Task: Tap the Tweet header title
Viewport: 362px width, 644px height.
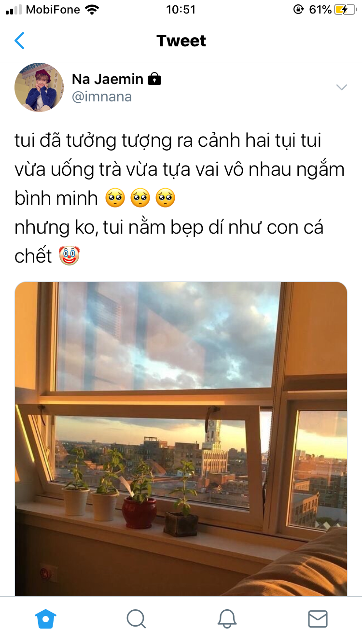Action: (x=181, y=41)
